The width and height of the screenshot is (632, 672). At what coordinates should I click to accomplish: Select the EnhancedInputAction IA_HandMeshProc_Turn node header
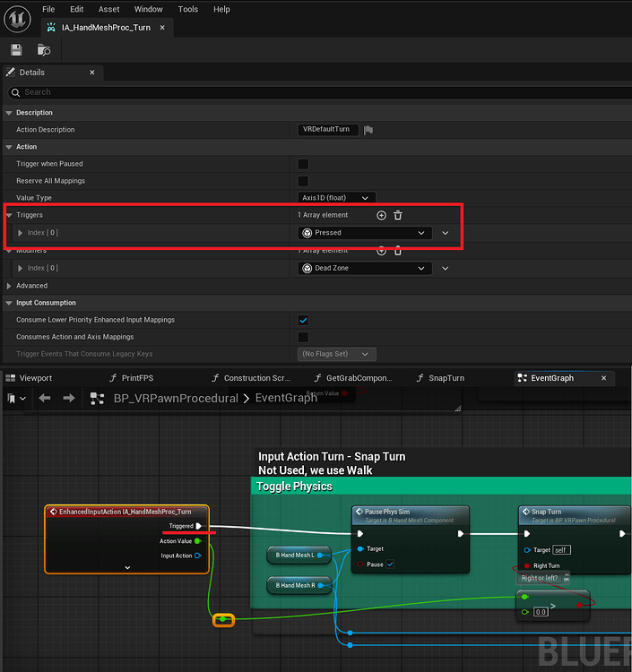click(126, 512)
